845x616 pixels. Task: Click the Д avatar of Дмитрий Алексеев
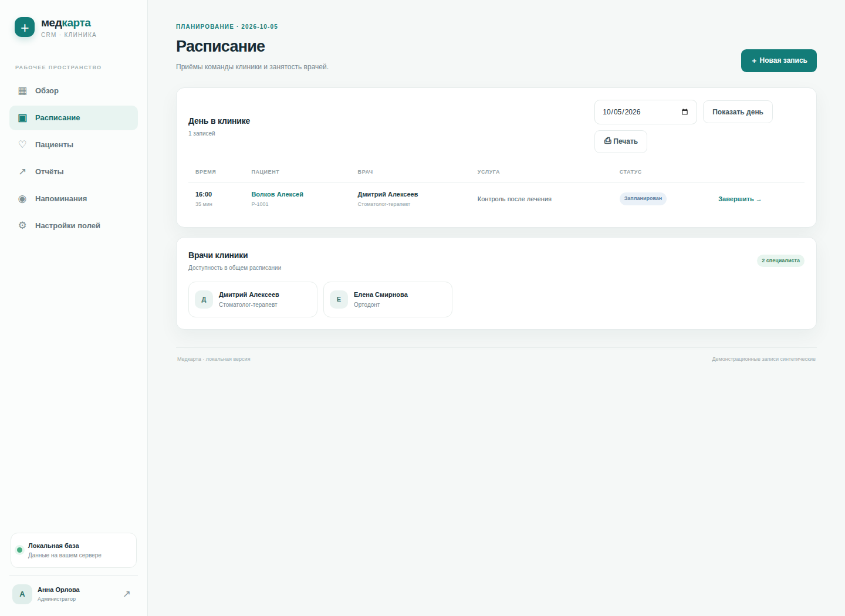pyautogui.click(x=204, y=300)
